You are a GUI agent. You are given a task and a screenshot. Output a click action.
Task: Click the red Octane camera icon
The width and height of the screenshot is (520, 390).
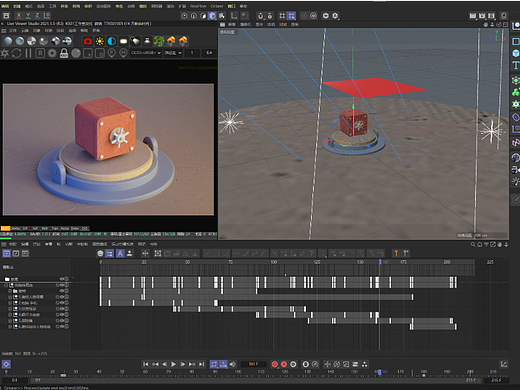[x=88, y=41]
